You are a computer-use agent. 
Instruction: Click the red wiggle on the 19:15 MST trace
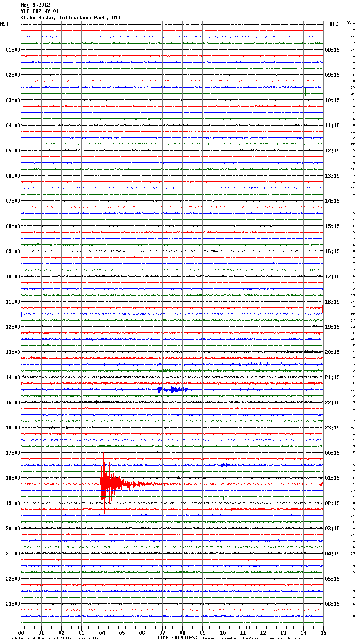[x=236, y=509]
